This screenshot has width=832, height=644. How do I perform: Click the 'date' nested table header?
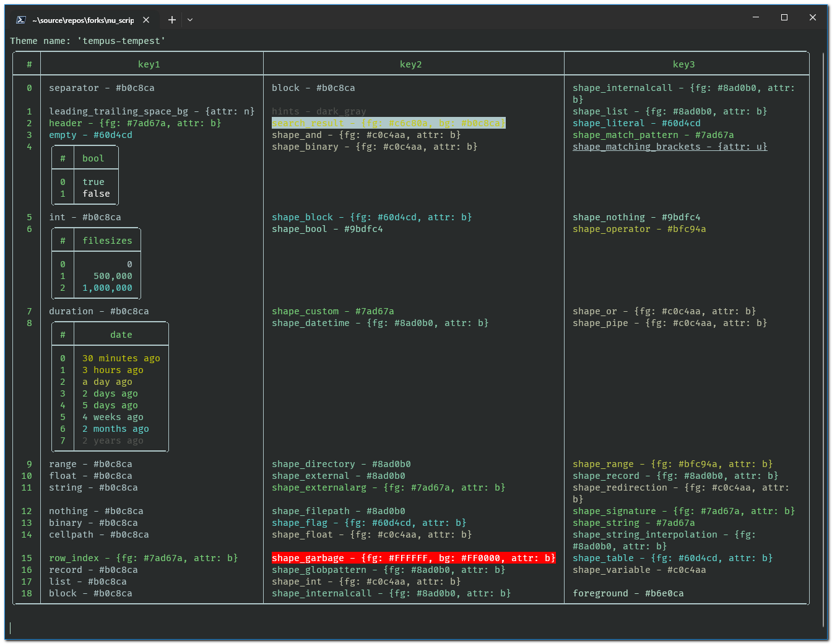121,335
